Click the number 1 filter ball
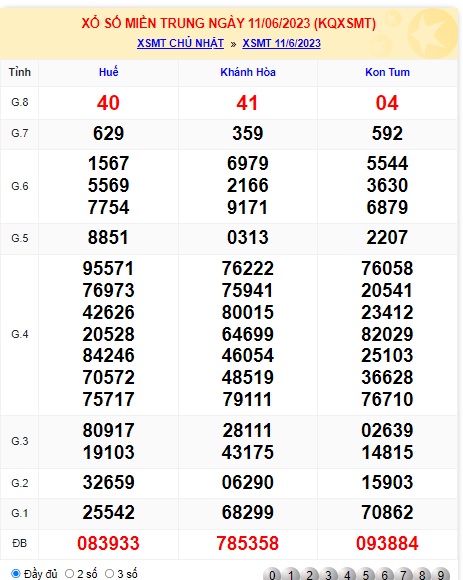 (291, 574)
